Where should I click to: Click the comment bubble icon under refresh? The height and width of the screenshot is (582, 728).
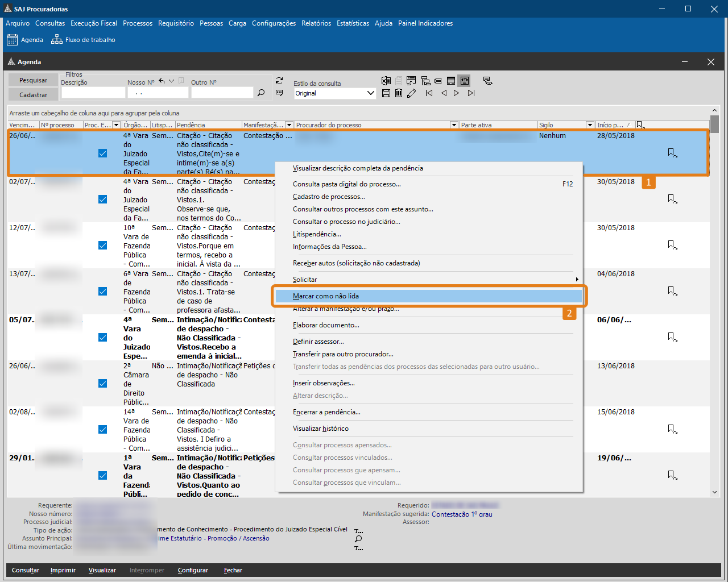[x=279, y=93]
